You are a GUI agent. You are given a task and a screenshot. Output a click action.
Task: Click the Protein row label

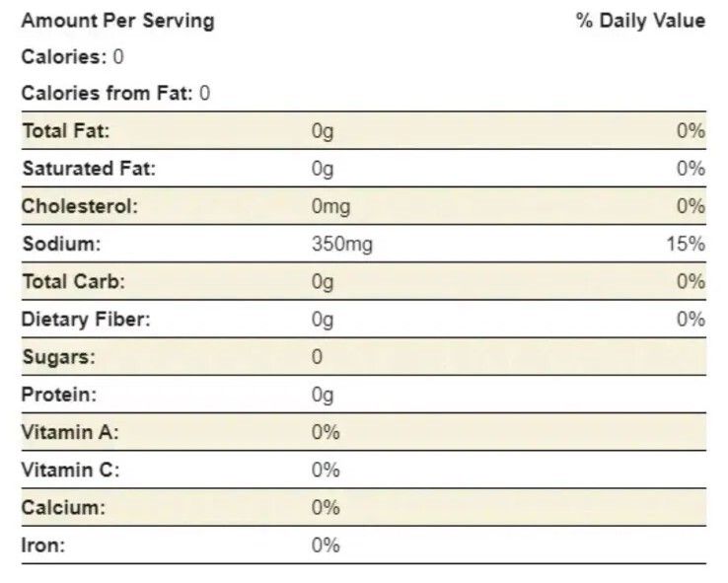click(59, 395)
